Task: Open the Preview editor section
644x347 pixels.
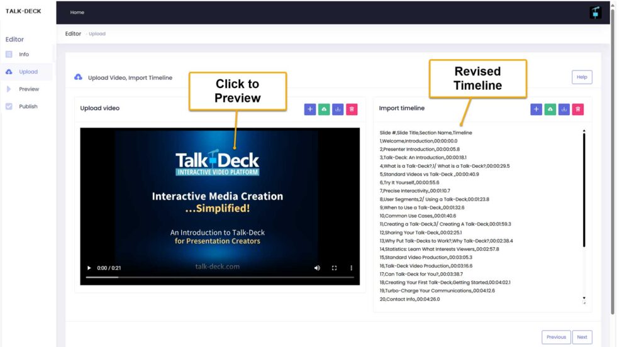Action: (x=29, y=89)
